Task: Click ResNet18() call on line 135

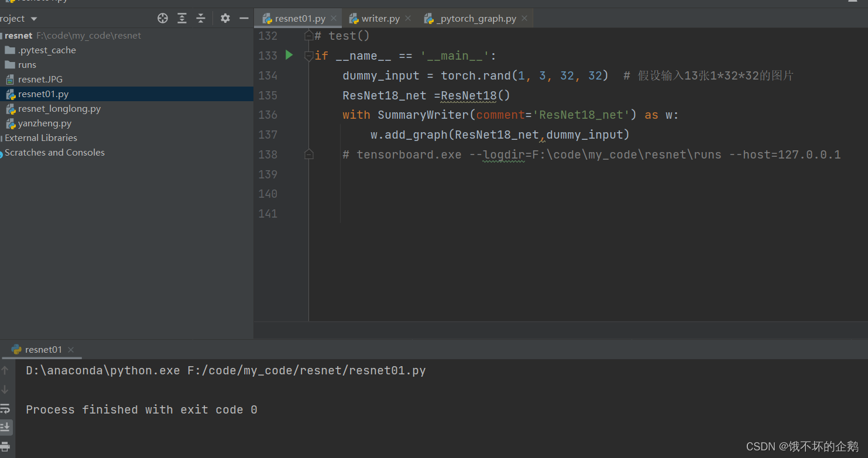Action: [x=476, y=95]
